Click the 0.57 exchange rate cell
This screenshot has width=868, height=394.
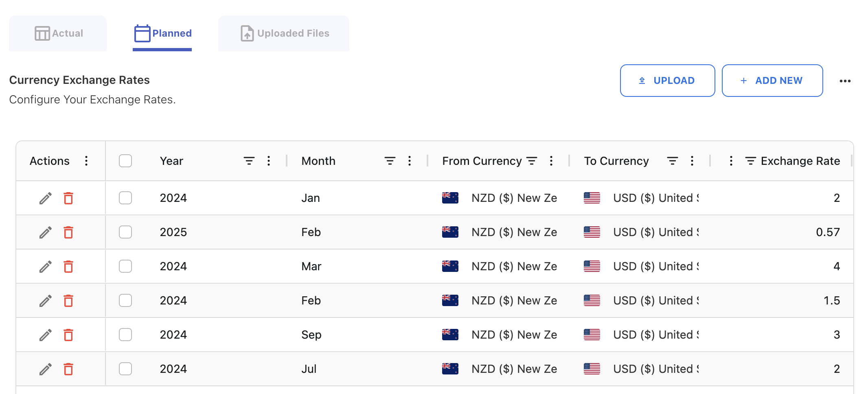pos(827,232)
